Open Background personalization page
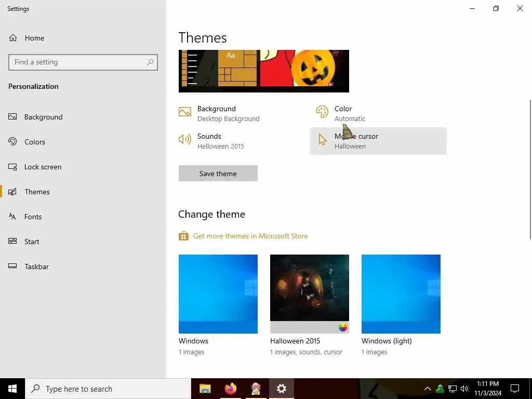This screenshot has height=399, width=532. (x=83, y=117)
